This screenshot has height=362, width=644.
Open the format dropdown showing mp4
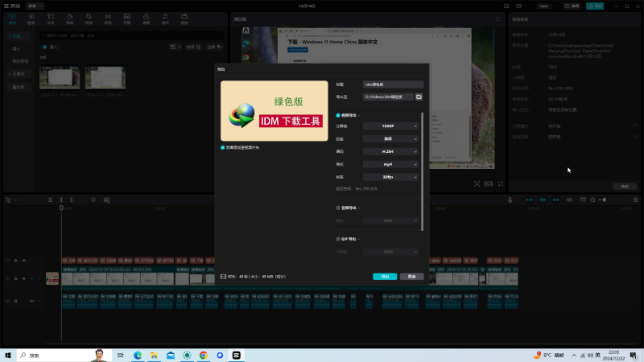(390, 164)
